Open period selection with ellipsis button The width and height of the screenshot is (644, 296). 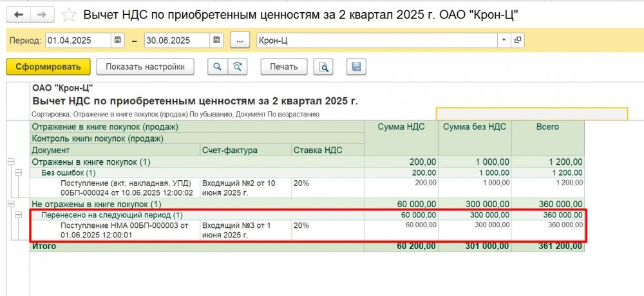tap(240, 40)
